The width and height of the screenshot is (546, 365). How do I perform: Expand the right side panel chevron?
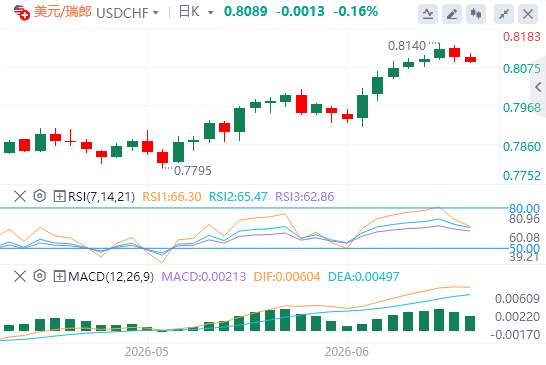[538, 87]
